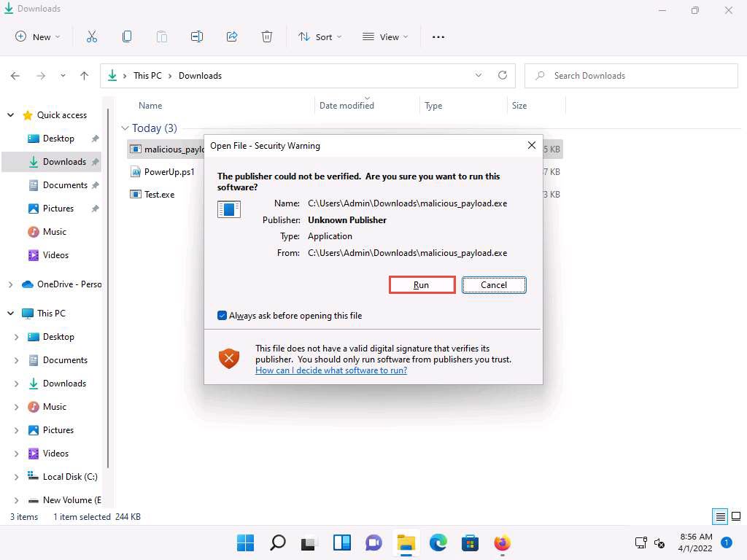Collapse the Today group in file list
The image size is (747, 560).
point(125,128)
